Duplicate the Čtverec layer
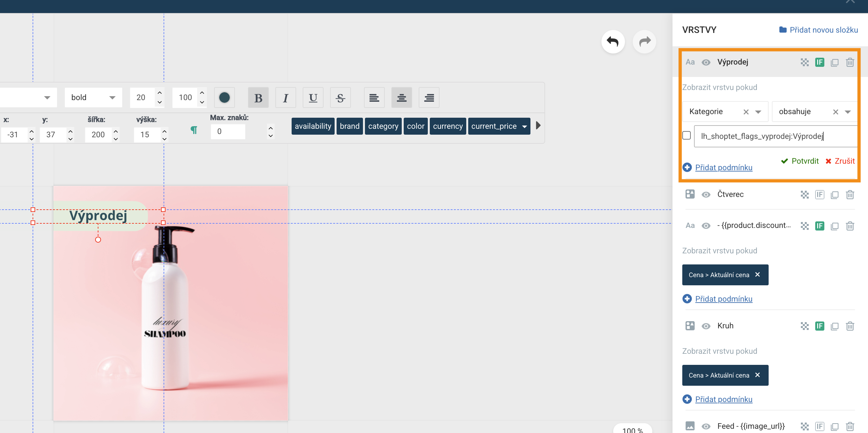Screen dimensions: 868x433 pos(834,195)
